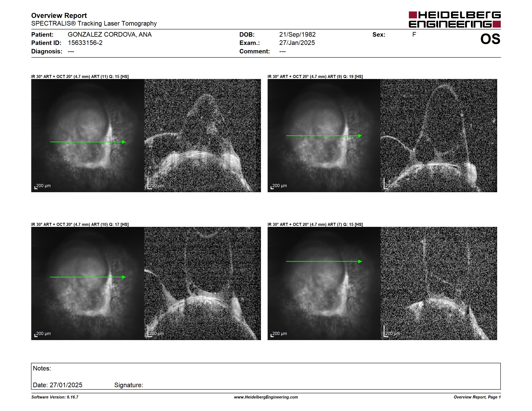Click caption 'ART (10) Q: 17 [HS]'
The image size is (532, 411).
coord(110,224)
